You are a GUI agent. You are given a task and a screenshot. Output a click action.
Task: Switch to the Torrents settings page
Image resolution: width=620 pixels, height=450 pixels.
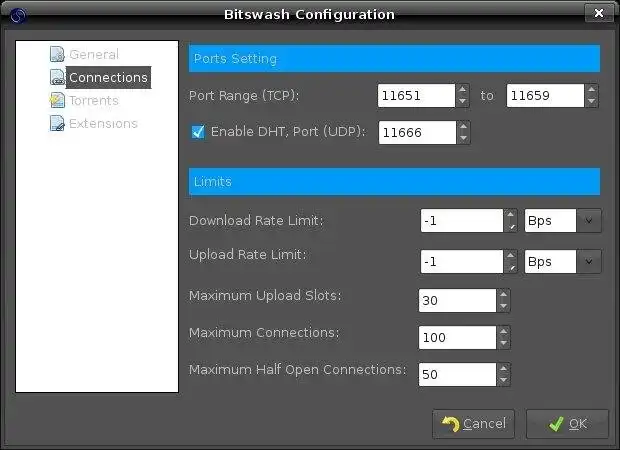pyautogui.click(x=94, y=100)
